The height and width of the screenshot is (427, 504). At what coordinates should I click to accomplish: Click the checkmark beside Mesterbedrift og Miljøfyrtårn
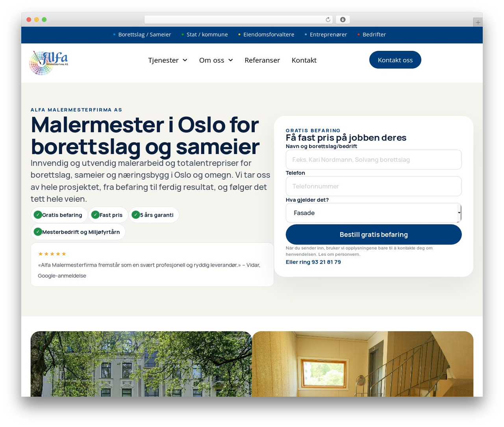tap(38, 232)
